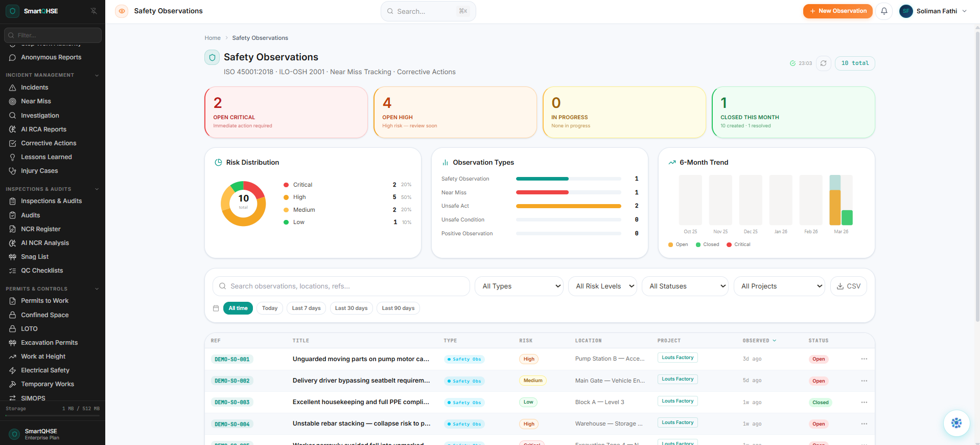Select the Last 7 days filter

click(x=306, y=308)
